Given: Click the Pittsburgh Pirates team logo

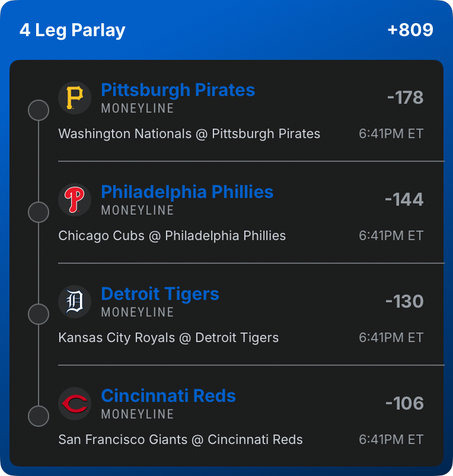Looking at the screenshot, I should point(75,97).
